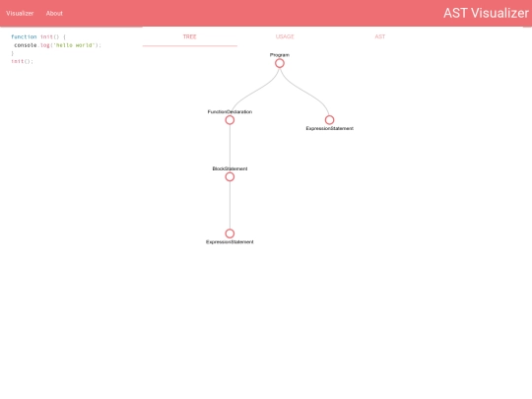Open the Visualizer nav link
532x399 pixels.
coord(20,13)
